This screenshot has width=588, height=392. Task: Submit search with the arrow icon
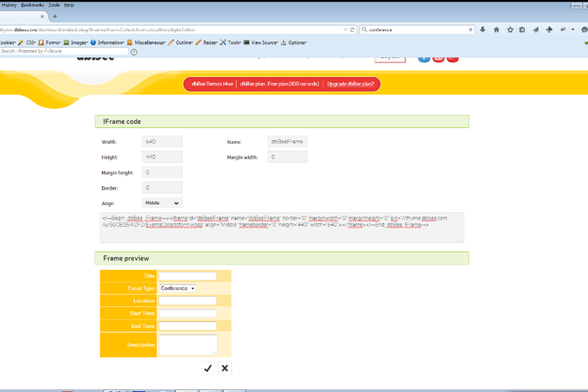click(x=470, y=29)
